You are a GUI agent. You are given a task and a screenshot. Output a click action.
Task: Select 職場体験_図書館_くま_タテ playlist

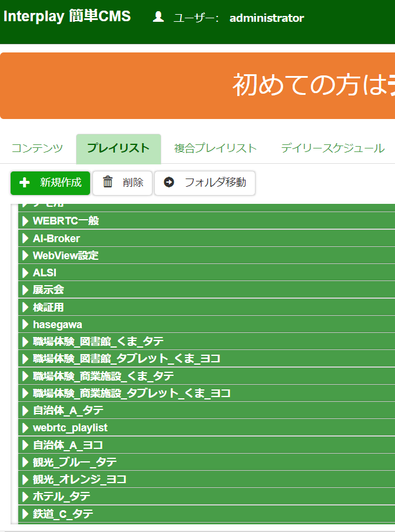point(98,342)
